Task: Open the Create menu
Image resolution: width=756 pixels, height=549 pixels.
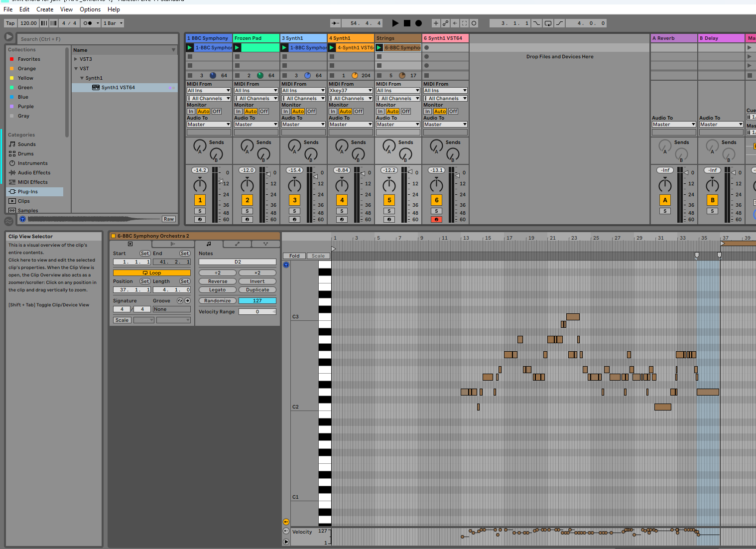Action: click(x=45, y=9)
